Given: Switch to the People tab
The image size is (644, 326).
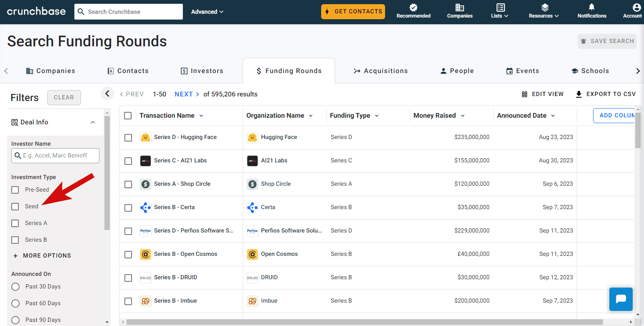Looking at the screenshot, I should 457,71.
